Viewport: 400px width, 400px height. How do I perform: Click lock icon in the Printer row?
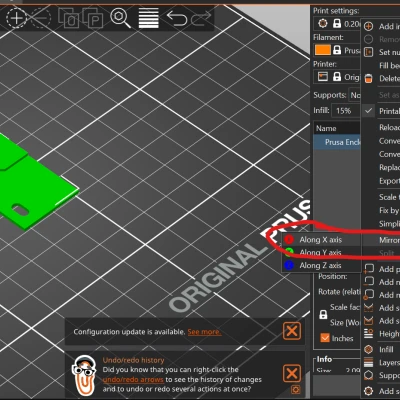point(337,77)
